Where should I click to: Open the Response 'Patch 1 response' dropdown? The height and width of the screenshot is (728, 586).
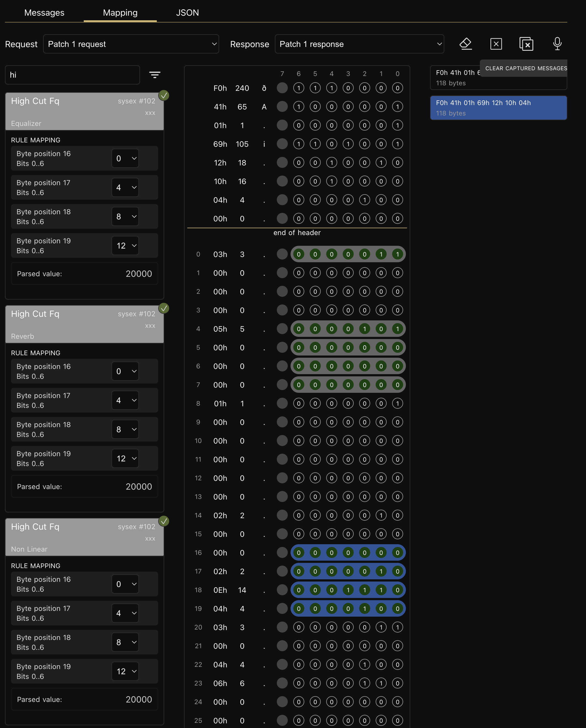[359, 44]
